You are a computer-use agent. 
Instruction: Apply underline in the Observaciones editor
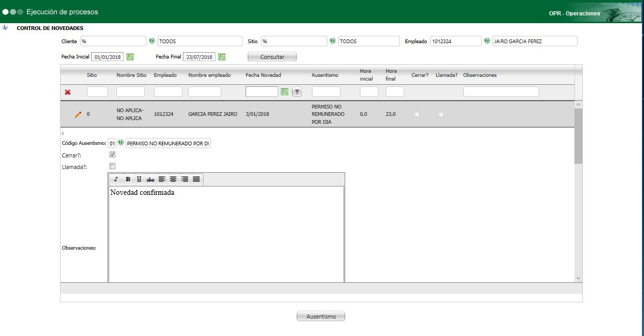139,180
